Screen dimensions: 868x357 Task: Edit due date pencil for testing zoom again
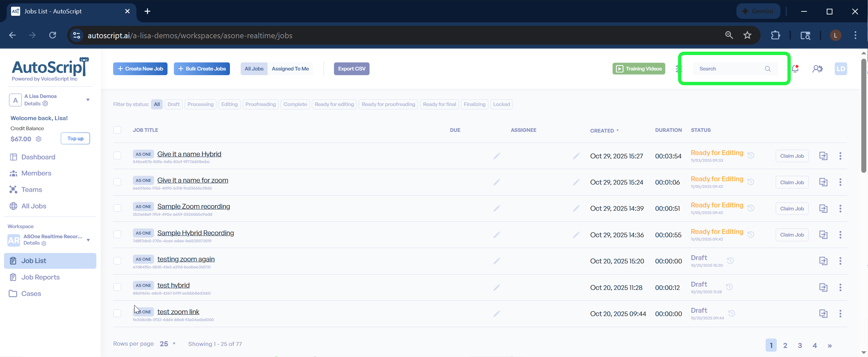point(496,261)
